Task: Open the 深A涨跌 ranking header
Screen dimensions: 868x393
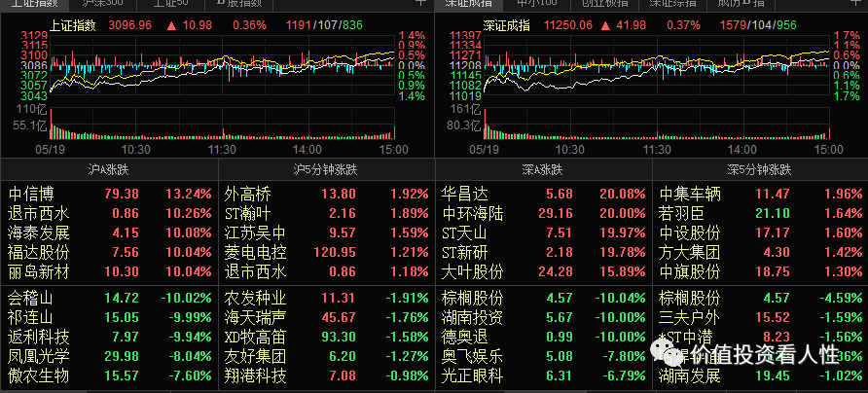Action: 543,169
